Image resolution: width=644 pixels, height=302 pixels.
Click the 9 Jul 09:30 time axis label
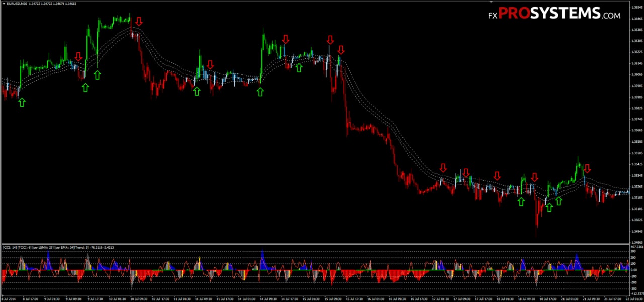(72, 299)
